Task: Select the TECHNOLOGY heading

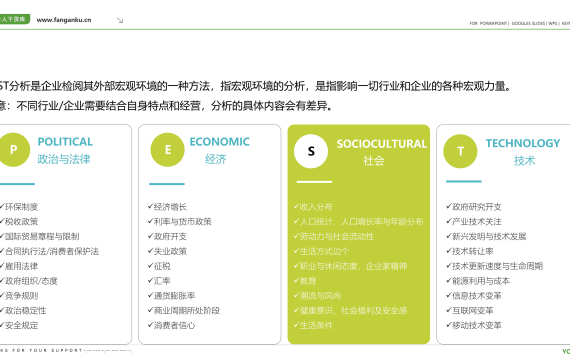Action: [x=523, y=143]
